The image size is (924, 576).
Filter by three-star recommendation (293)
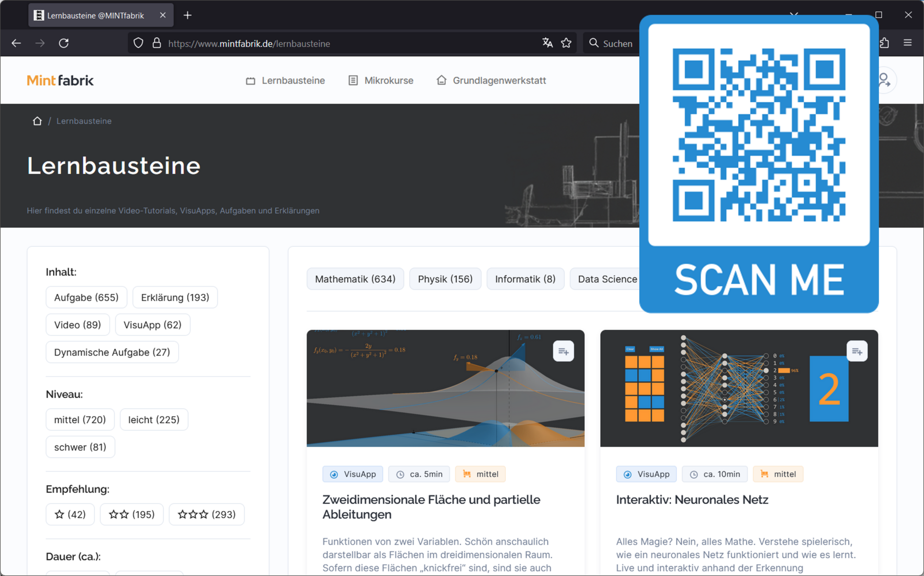pos(206,515)
